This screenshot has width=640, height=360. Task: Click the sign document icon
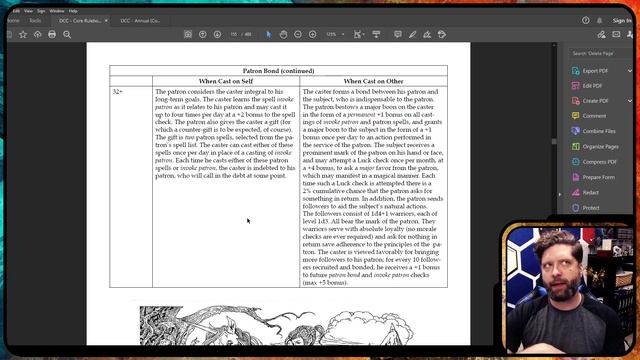(x=427, y=35)
